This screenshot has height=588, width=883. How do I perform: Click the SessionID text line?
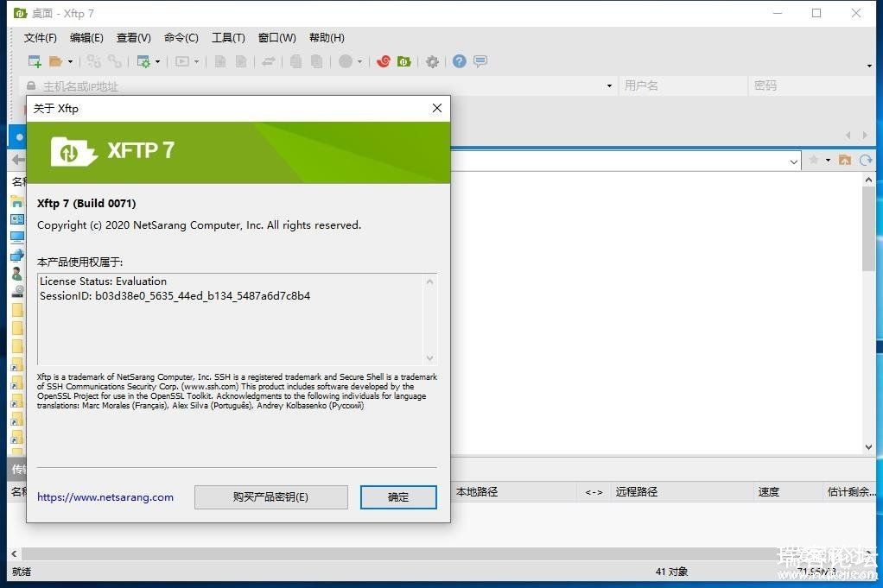[175, 296]
